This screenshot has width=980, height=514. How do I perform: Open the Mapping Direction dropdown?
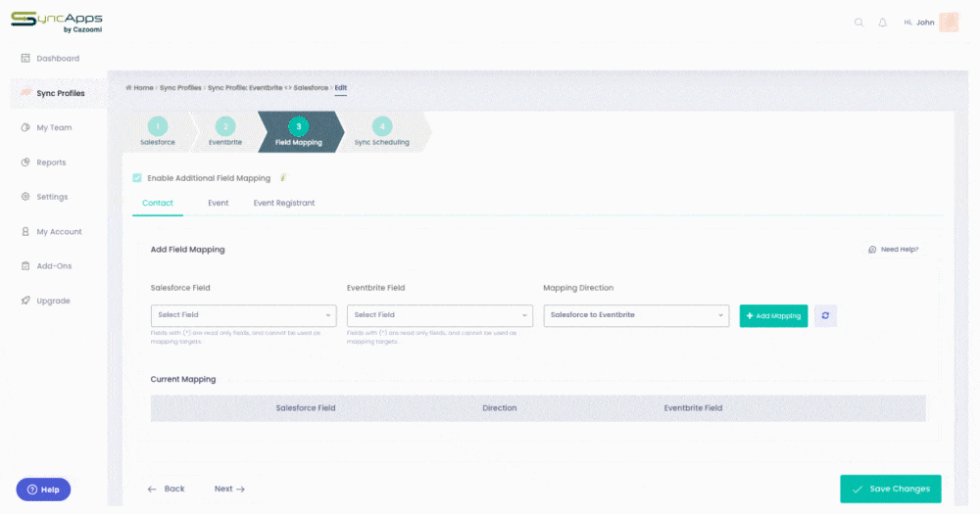pos(636,315)
